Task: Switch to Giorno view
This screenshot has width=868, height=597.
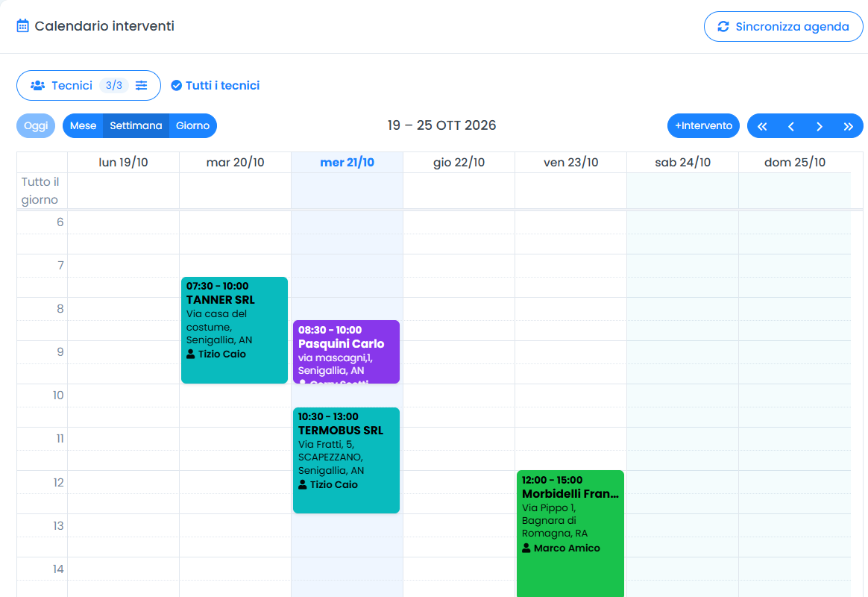Action: (x=192, y=125)
